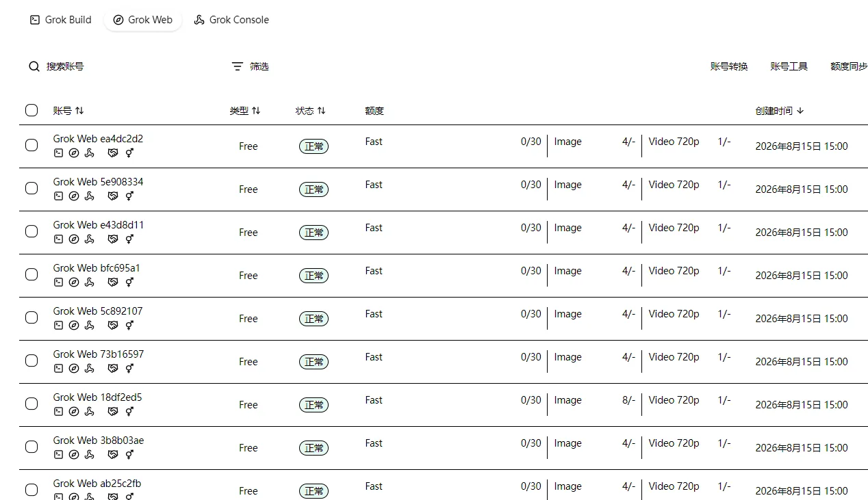Click 正常 status badge for 5c892107

click(314, 319)
